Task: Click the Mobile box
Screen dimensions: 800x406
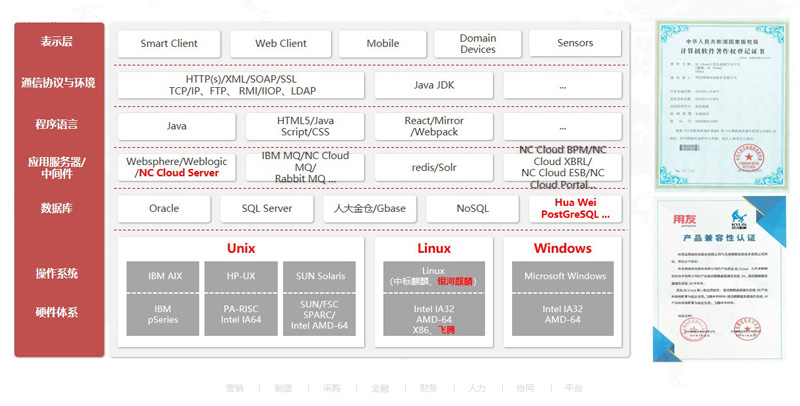Action: [x=382, y=44]
